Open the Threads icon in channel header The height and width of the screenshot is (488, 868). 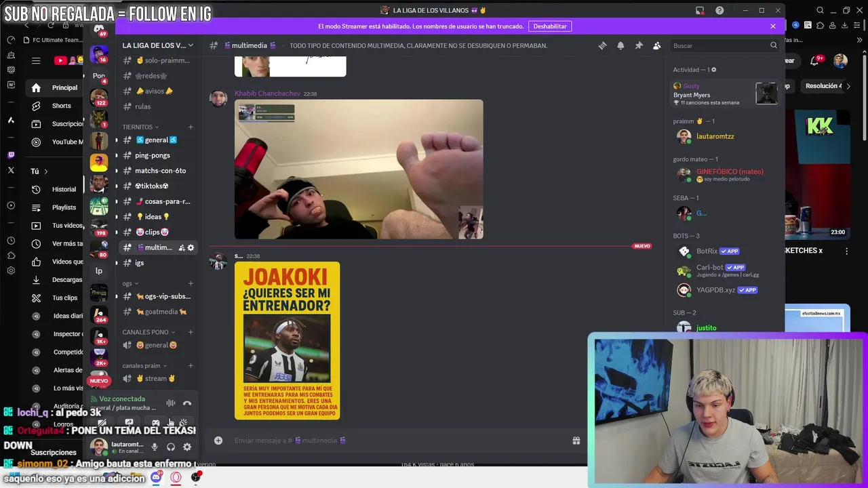point(602,45)
